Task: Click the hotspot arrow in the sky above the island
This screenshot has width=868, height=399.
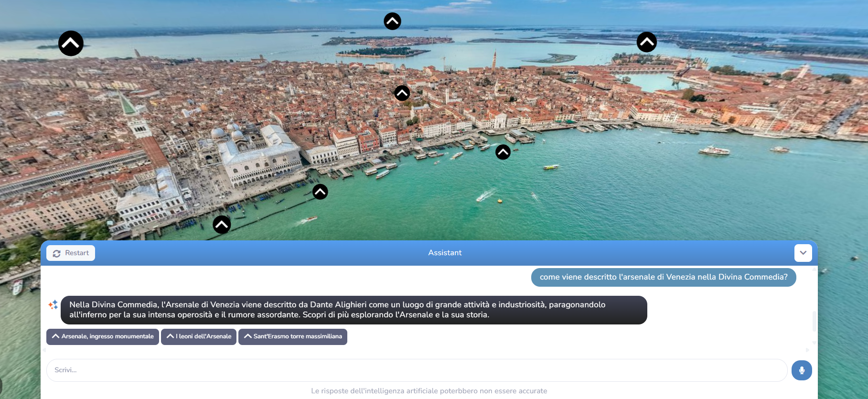Action: (392, 21)
